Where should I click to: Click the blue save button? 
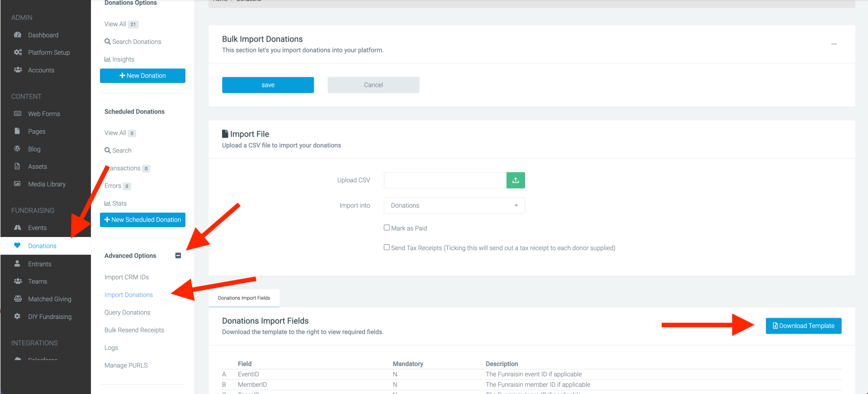tap(268, 85)
